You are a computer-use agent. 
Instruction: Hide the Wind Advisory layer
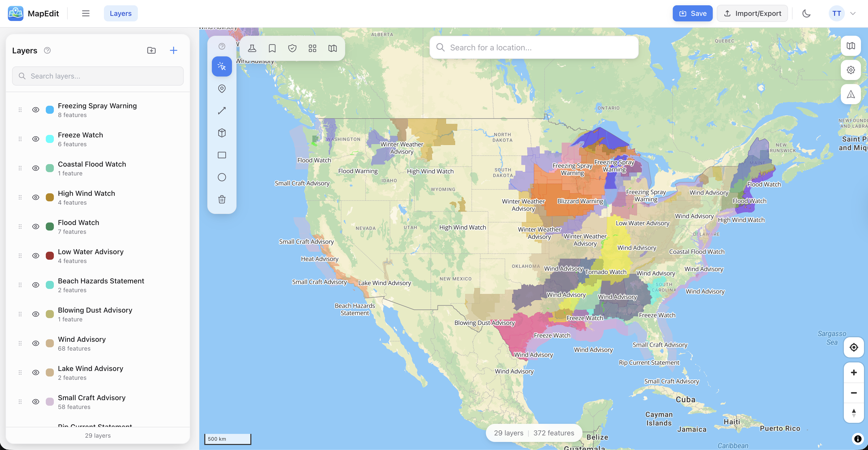point(36,343)
